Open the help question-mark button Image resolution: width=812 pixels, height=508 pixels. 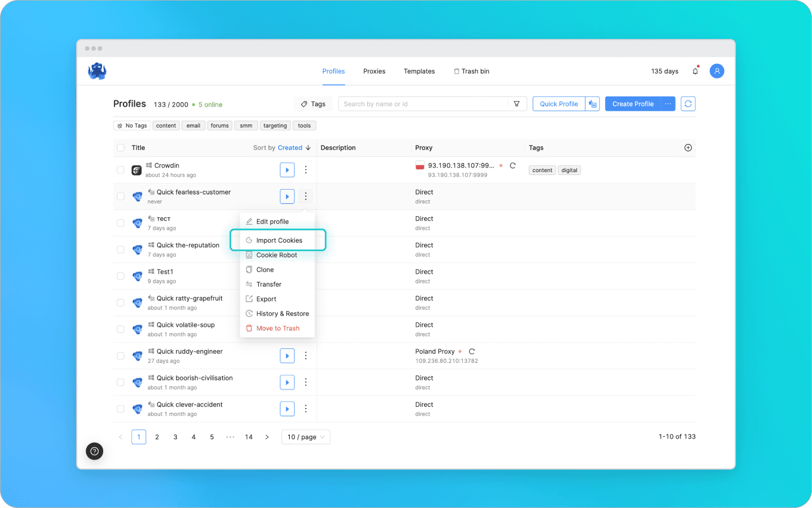coord(95,451)
